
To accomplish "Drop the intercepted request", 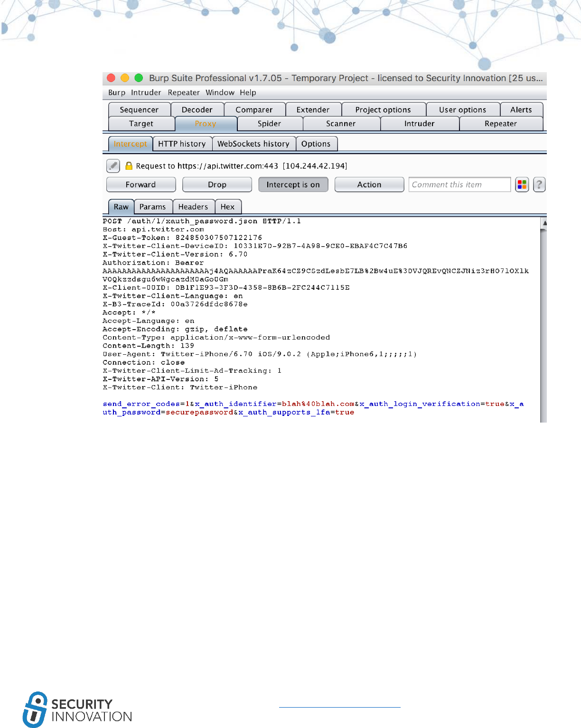I will [217, 184].
